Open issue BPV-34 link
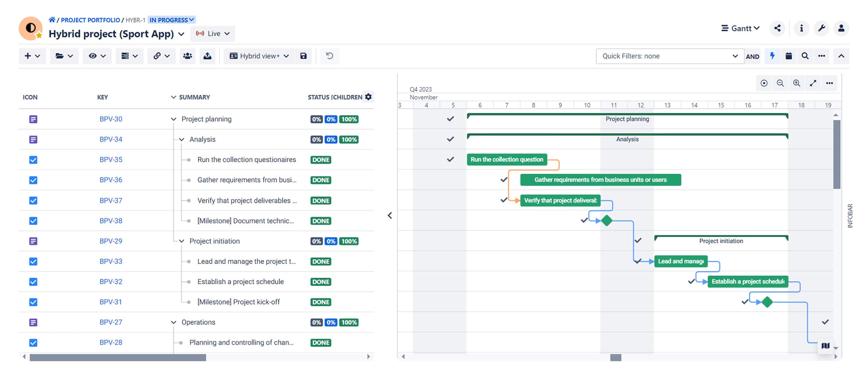Viewport: 868px width, 372px height. coord(111,139)
